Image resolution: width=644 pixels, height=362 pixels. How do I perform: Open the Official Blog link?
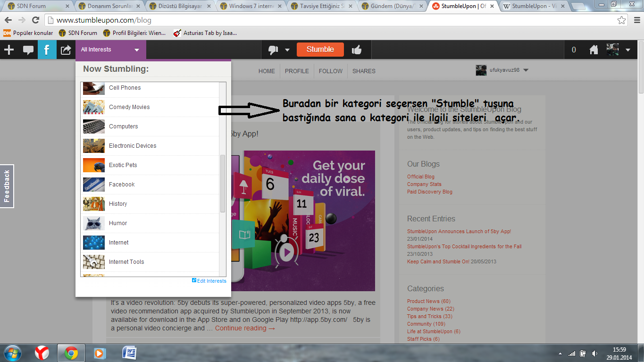(x=421, y=177)
